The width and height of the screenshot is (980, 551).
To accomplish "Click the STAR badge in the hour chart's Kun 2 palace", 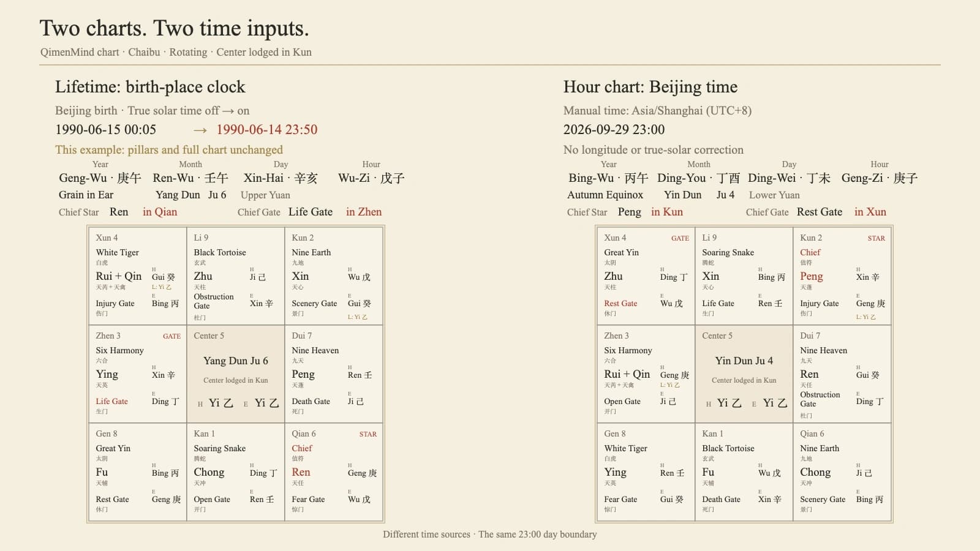I will [876, 238].
